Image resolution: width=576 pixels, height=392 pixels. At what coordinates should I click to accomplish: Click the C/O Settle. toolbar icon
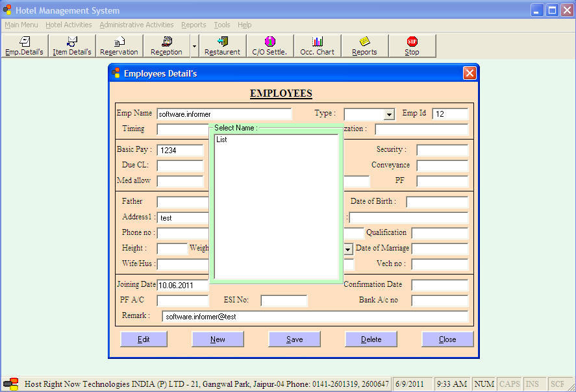click(269, 45)
